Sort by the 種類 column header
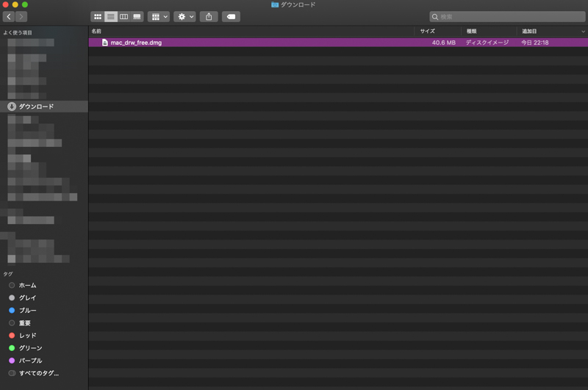588x390 pixels. click(x=471, y=31)
